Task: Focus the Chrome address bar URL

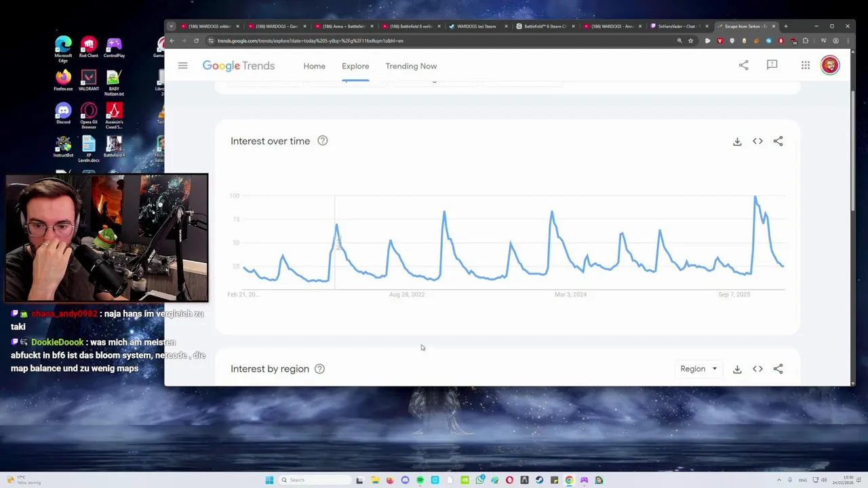Action: (310, 41)
